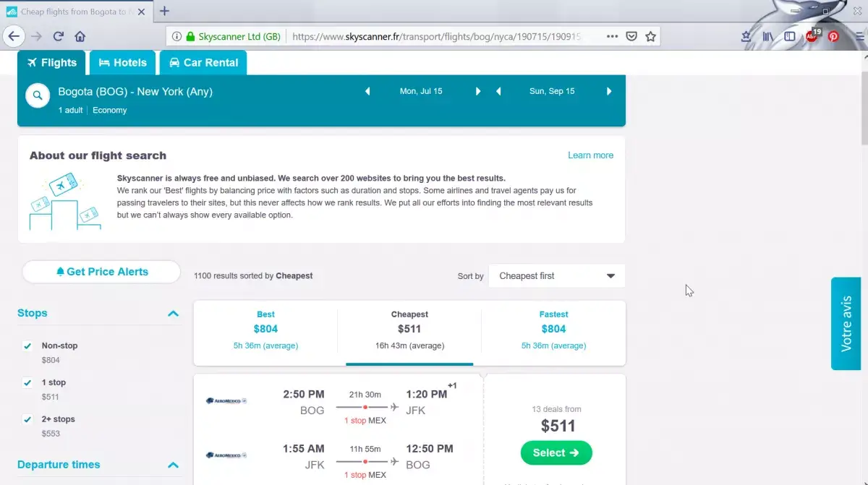Viewport: 868px width, 485px height.
Task: Open the Votre avis feedback tab
Action: (846, 323)
